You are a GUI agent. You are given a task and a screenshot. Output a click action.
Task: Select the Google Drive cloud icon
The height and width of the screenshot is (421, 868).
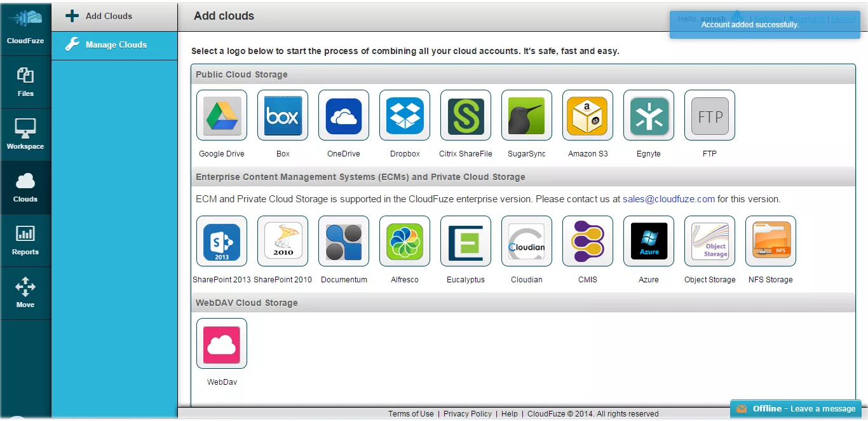(222, 115)
